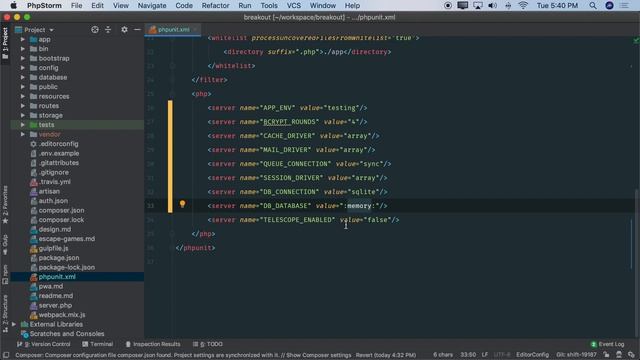Open the Z: Structure side tool window
Viewport: 640px width, 360px height.
click(x=5, y=313)
